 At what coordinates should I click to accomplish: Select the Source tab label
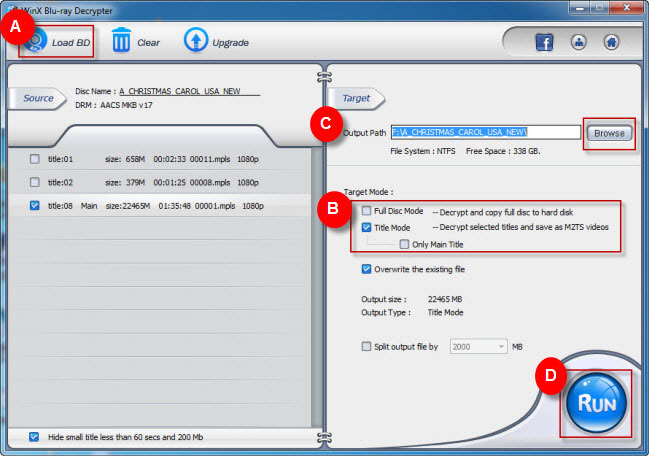[x=38, y=98]
